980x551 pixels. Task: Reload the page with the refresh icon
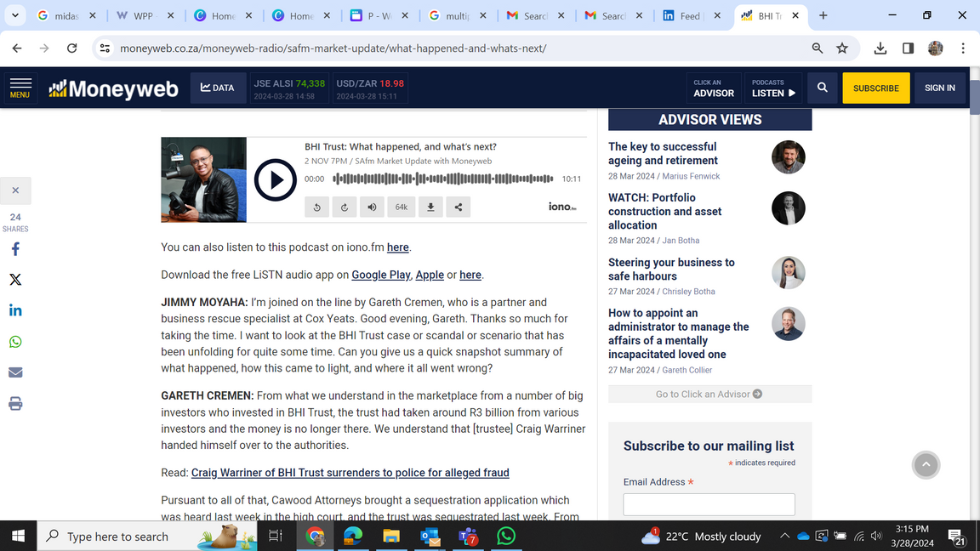pyautogui.click(x=71, y=48)
